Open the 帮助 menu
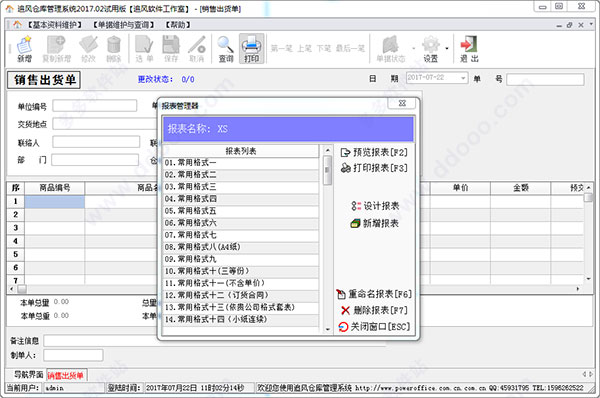Screen dimensions: 600x398 tap(178, 25)
